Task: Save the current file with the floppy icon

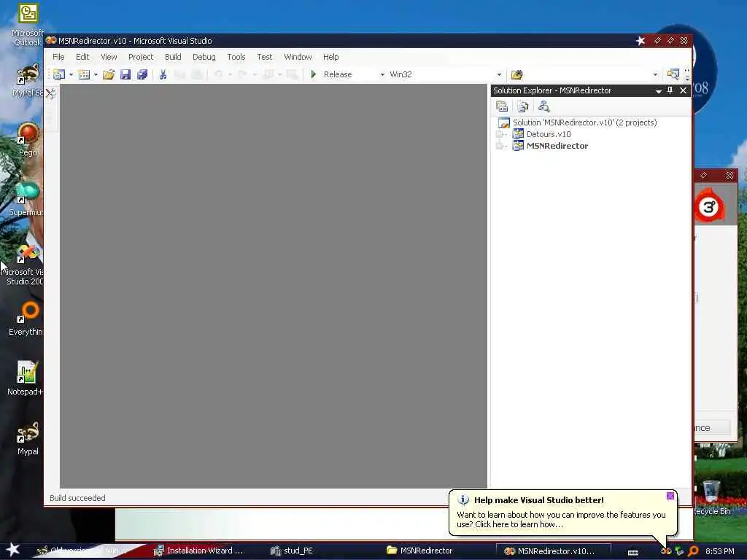Action: click(125, 74)
